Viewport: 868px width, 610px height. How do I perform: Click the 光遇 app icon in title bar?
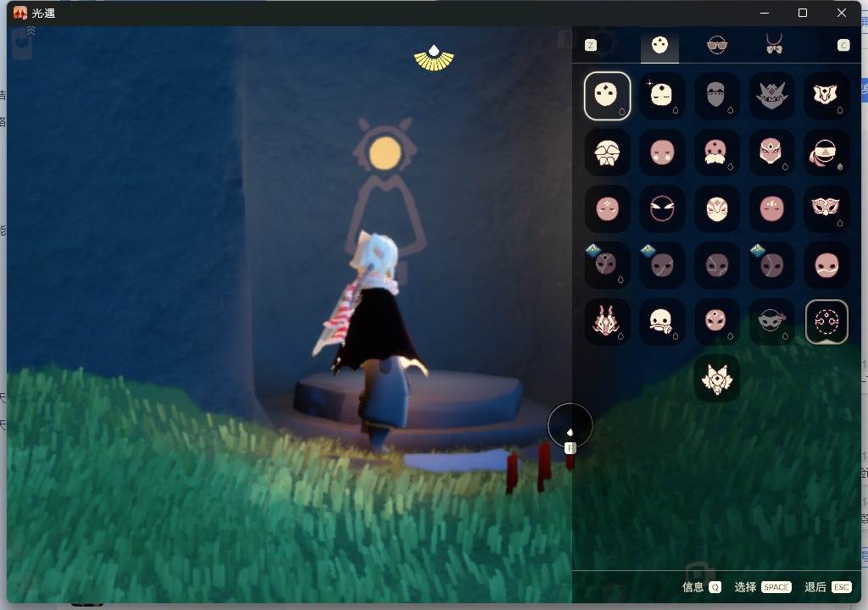coord(20,13)
